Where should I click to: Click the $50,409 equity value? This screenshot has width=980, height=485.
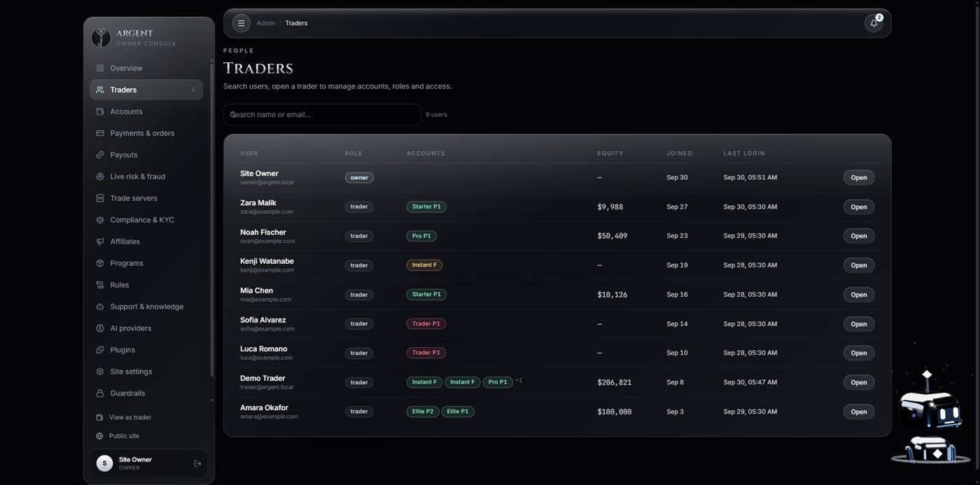pos(612,236)
